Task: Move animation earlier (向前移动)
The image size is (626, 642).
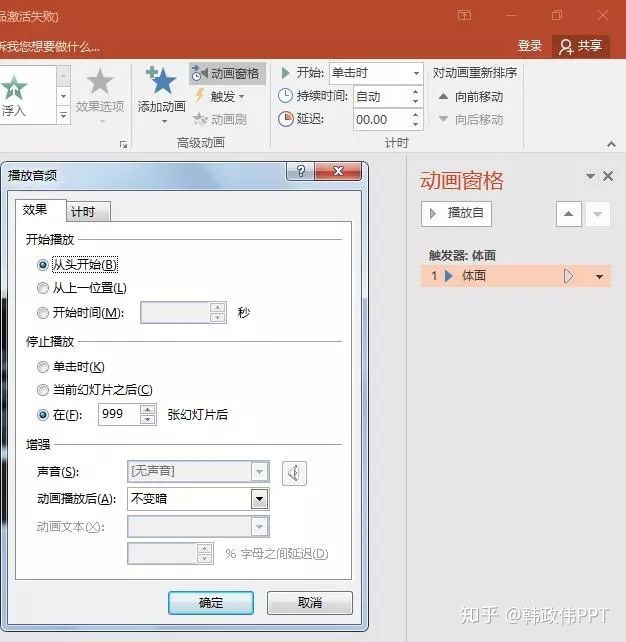Action: (x=470, y=97)
